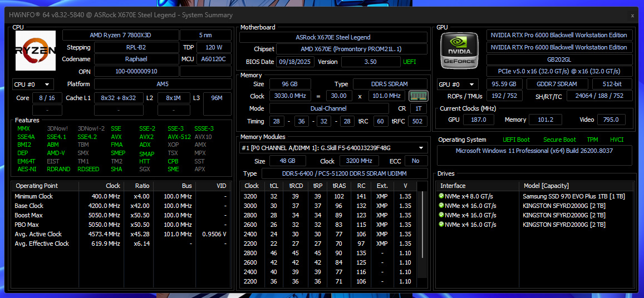
Task: Click the OPN value 100-000000910
Action: click(136, 71)
